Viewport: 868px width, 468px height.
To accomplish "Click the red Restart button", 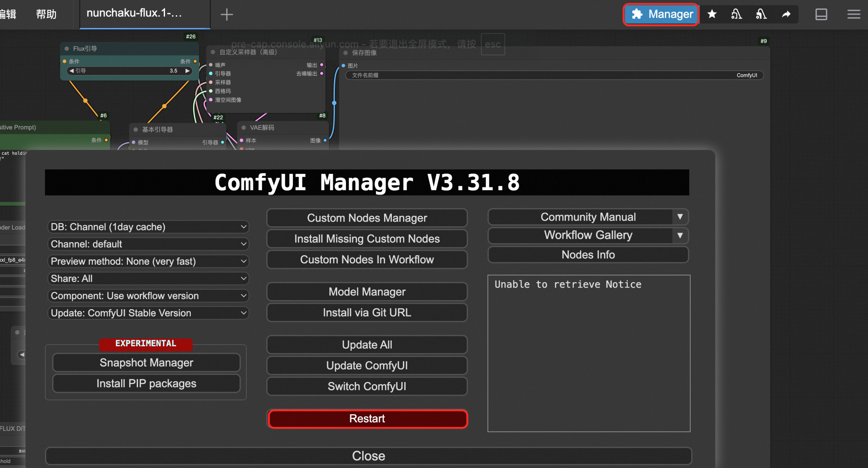I will pos(368,419).
